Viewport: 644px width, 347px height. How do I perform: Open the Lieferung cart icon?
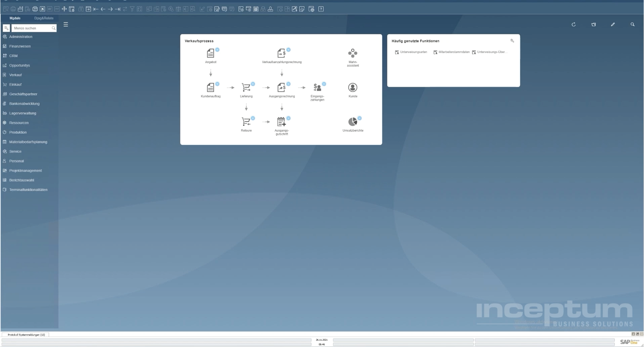[x=246, y=87]
